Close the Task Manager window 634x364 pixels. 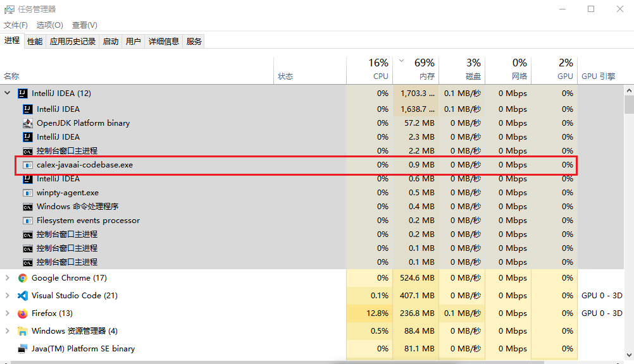click(x=619, y=9)
